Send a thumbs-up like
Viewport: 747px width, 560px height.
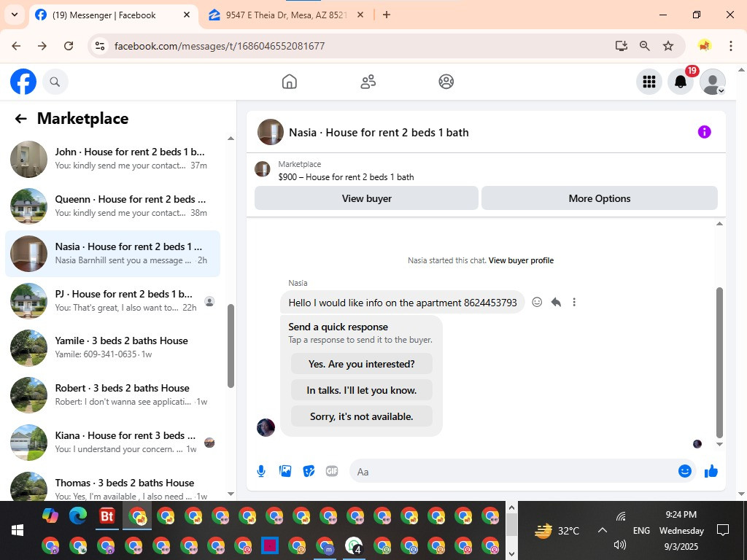click(x=711, y=471)
